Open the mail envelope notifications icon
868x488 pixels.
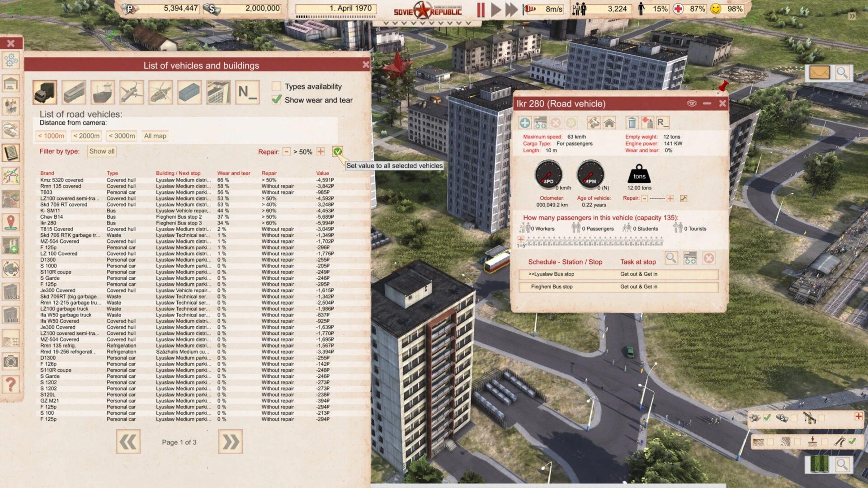819,73
